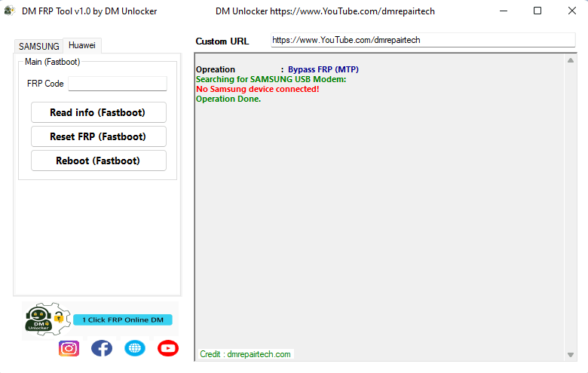Viewport: 588px width, 373px height.
Task: Minimize the DM FRP Tool window
Action: click(x=504, y=11)
